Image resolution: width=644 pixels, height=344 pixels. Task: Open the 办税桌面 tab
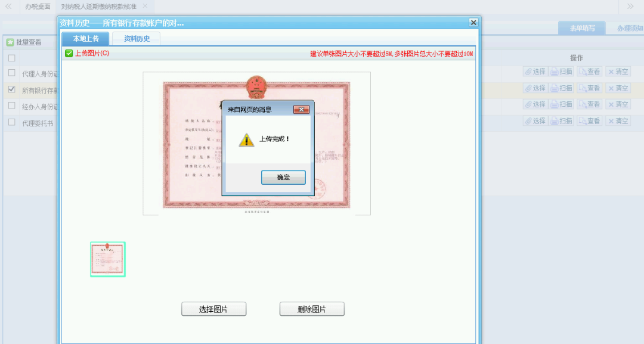click(38, 7)
